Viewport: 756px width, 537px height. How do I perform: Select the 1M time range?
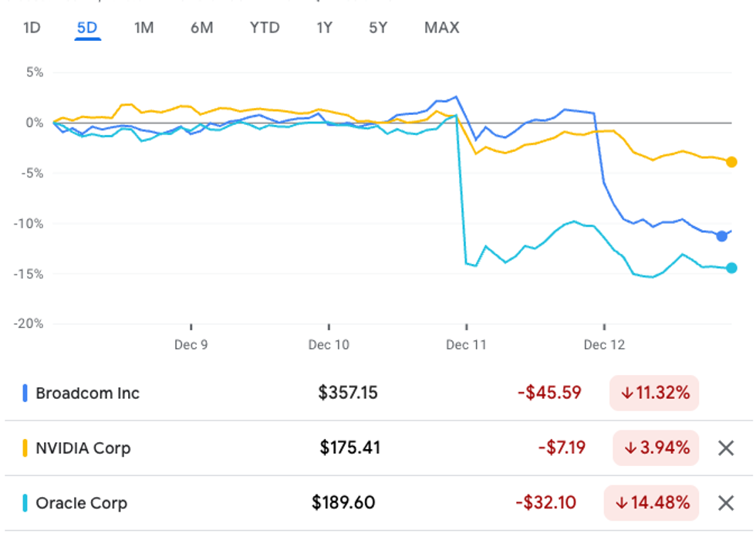coord(143,28)
